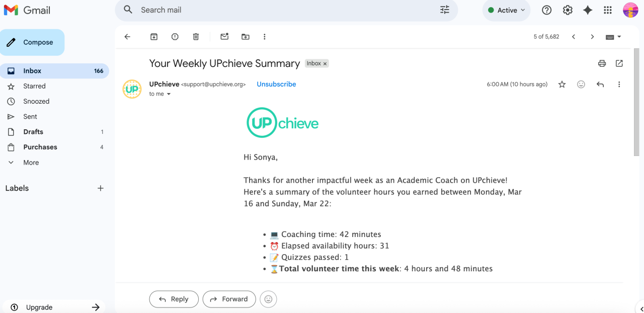Go to the newer email arrow
This screenshot has width=644, height=313.
pyautogui.click(x=574, y=37)
